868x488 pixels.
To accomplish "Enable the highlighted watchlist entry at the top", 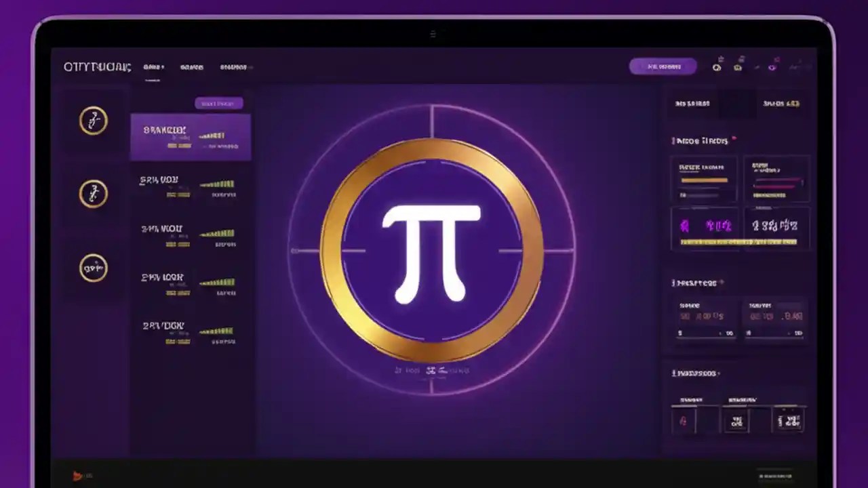I will 190,136.
